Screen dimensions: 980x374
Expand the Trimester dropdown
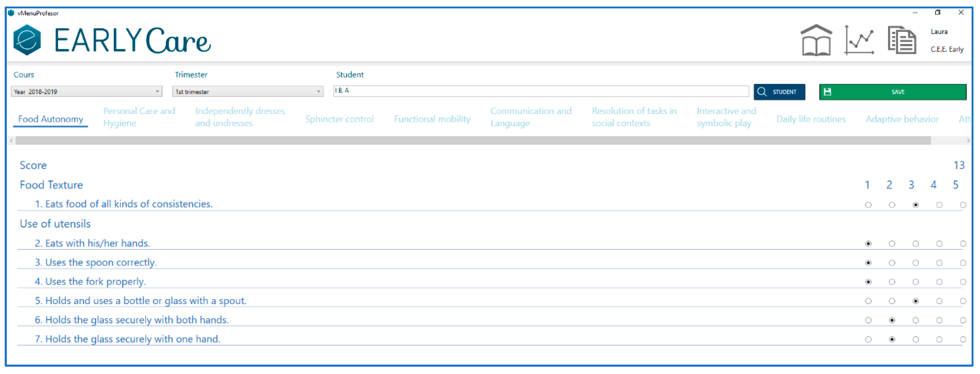[x=318, y=92]
